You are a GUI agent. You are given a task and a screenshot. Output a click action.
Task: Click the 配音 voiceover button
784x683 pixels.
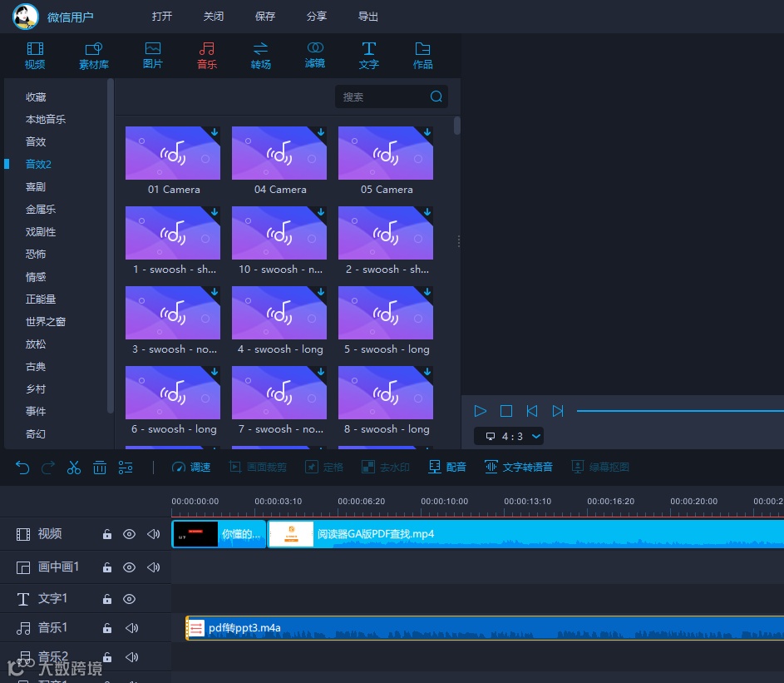point(447,468)
